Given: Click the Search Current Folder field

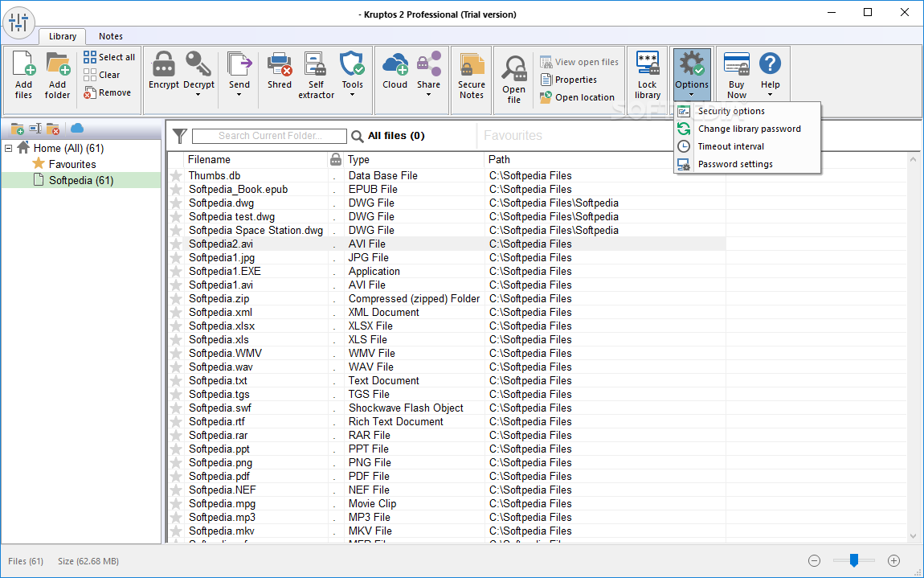Looking at the screenshot, I should click(x=269, y=136).
